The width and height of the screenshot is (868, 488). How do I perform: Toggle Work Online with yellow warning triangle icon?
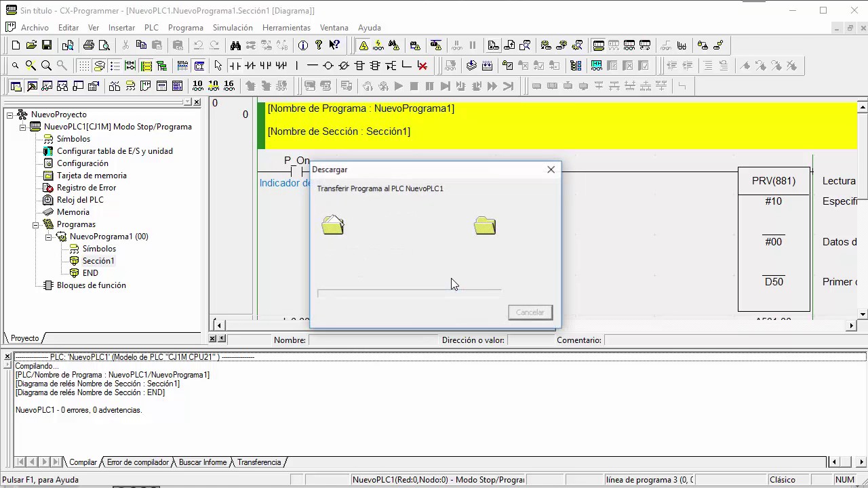(363, 45)
